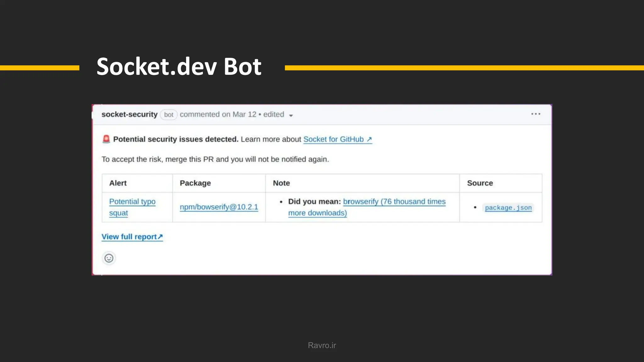Click the commented on Mar 12 timestamp
This screenshot has width=644, height=362.
click(x=218, y=114)
